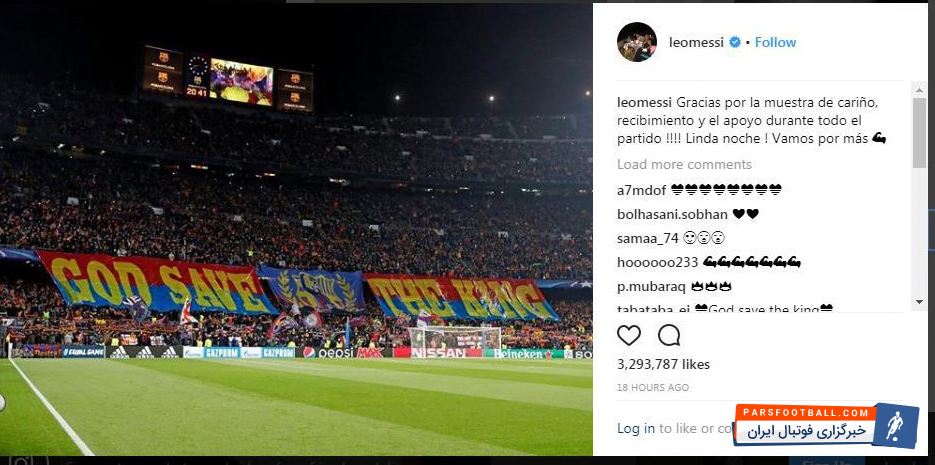Click the 3,293,787 likes count

coord(663,365)
